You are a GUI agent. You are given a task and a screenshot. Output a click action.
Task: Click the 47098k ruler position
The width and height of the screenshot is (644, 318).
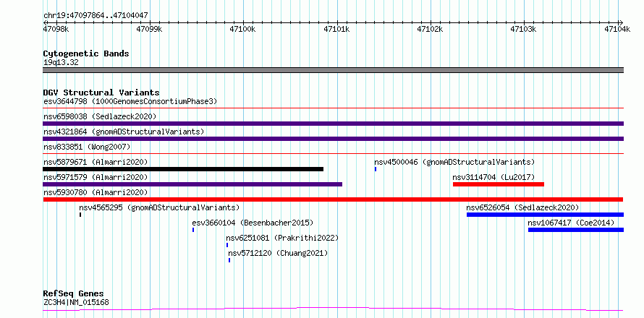point(56,29)
